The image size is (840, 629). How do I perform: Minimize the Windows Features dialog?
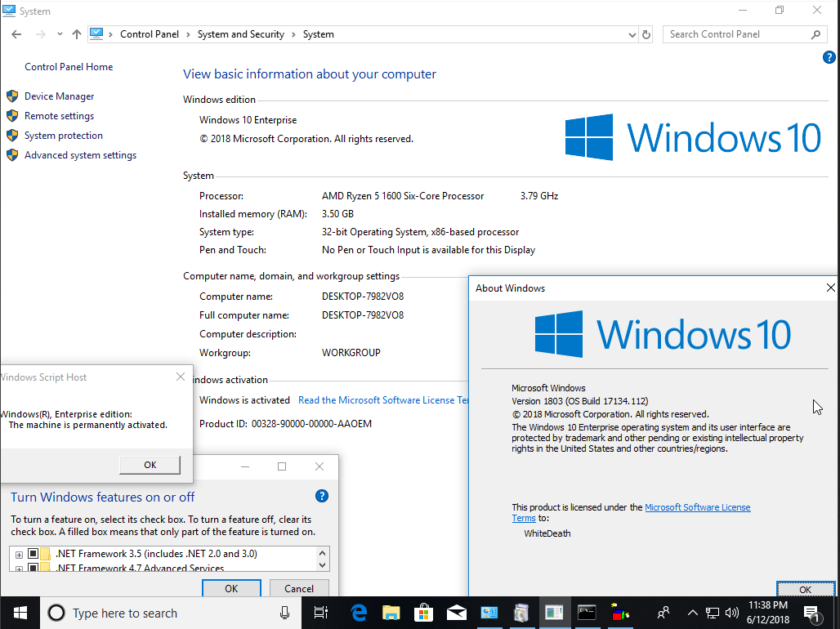click(x=245, y=466)
